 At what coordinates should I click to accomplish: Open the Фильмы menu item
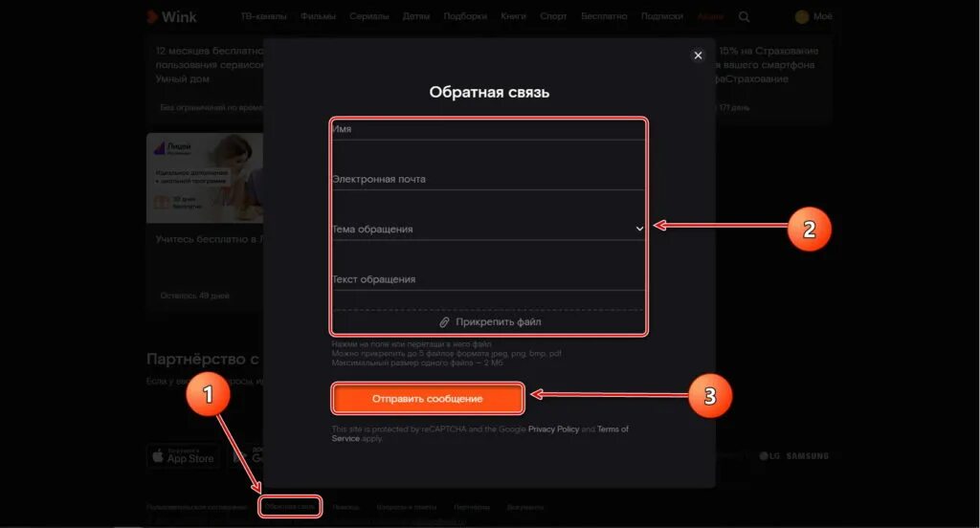coord(318,16)
